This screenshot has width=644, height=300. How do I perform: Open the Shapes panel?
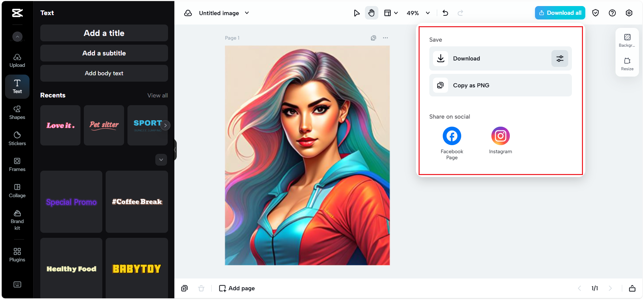(17, 113)
